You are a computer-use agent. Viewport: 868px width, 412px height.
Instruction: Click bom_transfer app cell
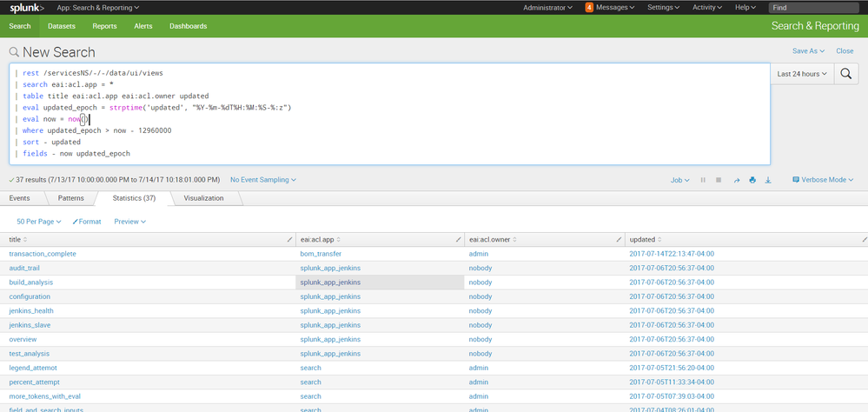321,254
